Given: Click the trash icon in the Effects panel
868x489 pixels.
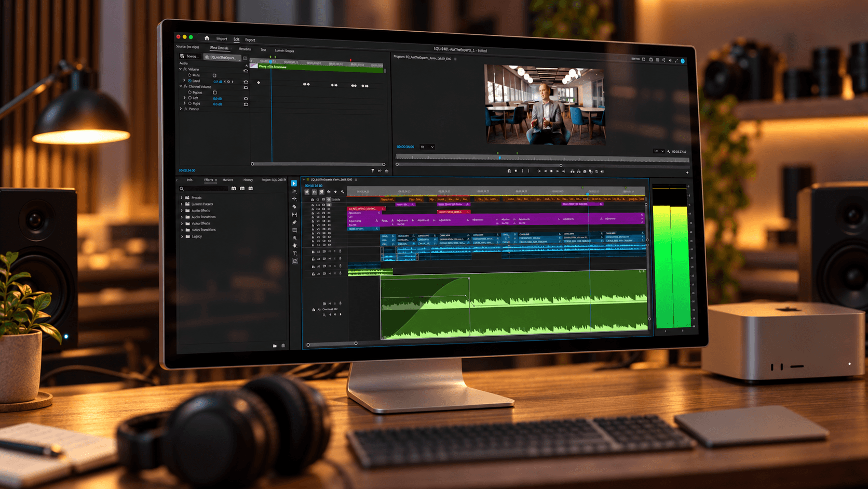Looking at the screenshot, I should click(283, 346).
